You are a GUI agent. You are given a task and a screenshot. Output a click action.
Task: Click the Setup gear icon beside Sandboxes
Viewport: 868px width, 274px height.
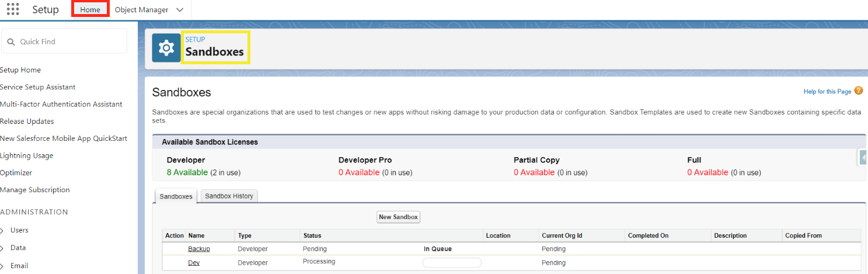166,47
